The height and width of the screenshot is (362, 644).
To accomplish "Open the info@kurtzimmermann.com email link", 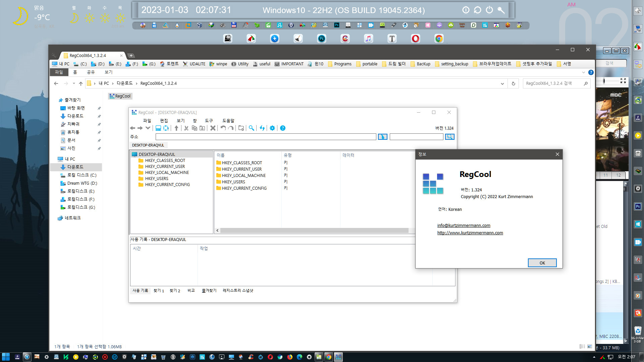I will tap(464, 226).
